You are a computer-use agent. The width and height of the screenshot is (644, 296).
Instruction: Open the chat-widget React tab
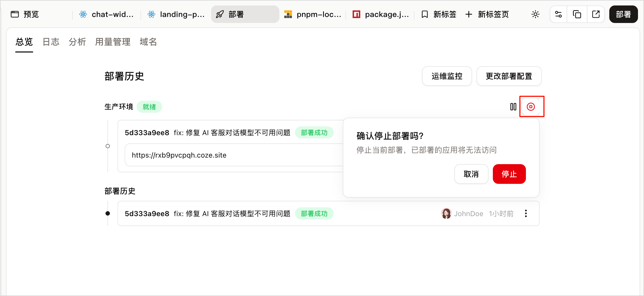[x=107, y=14]
